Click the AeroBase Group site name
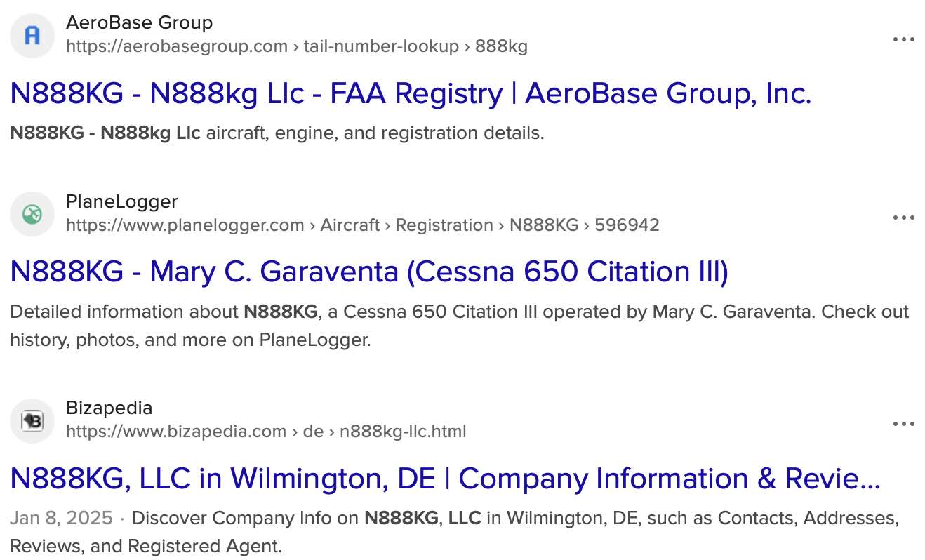Screen dimensions: 925x560 (x=139, y=23)
